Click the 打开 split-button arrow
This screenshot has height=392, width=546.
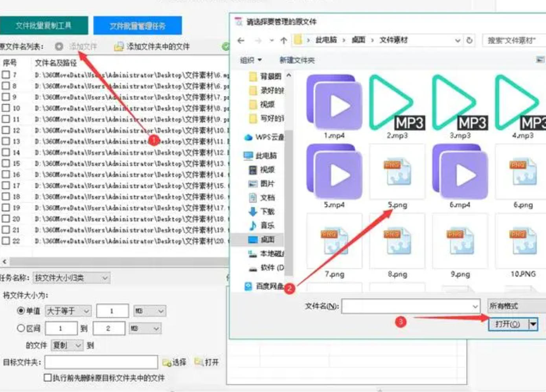[533, 324]
